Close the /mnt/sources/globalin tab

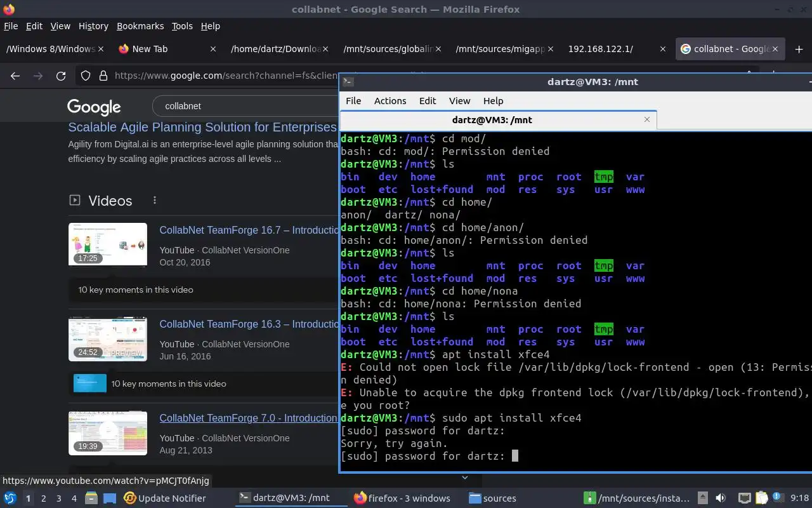438,49
